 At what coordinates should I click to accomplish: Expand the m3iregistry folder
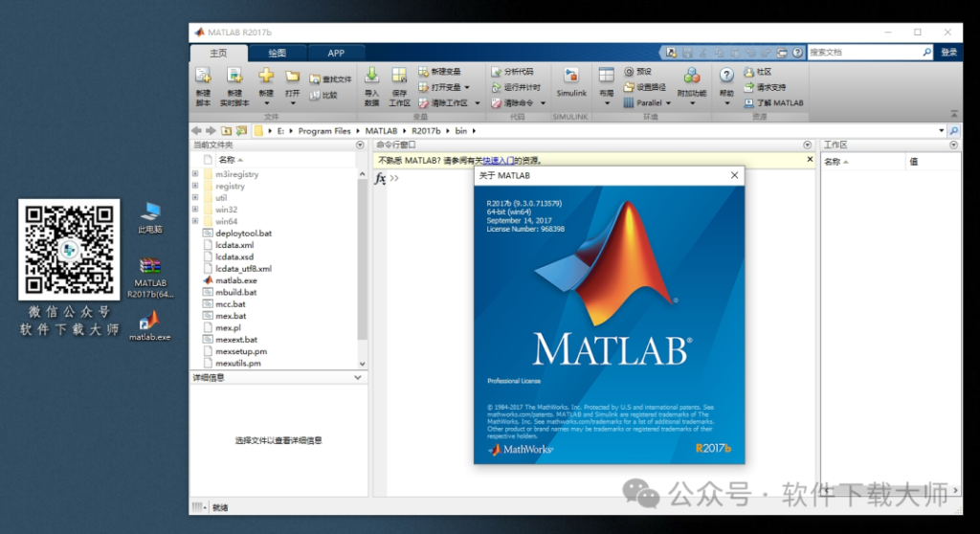195,174
